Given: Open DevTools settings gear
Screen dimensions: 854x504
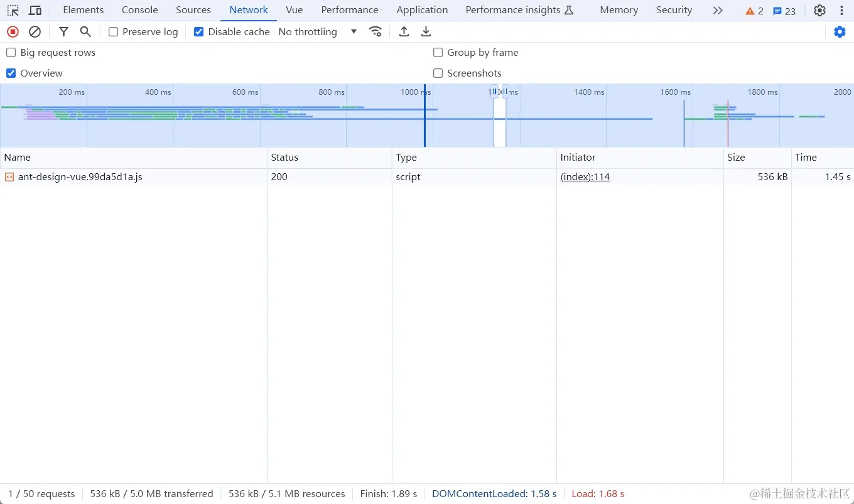Looking at the screenshot, I should tap(819, 11).
